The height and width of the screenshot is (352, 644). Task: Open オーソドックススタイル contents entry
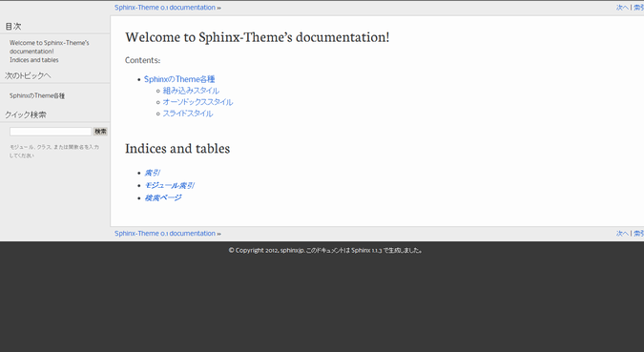(197, 102)
